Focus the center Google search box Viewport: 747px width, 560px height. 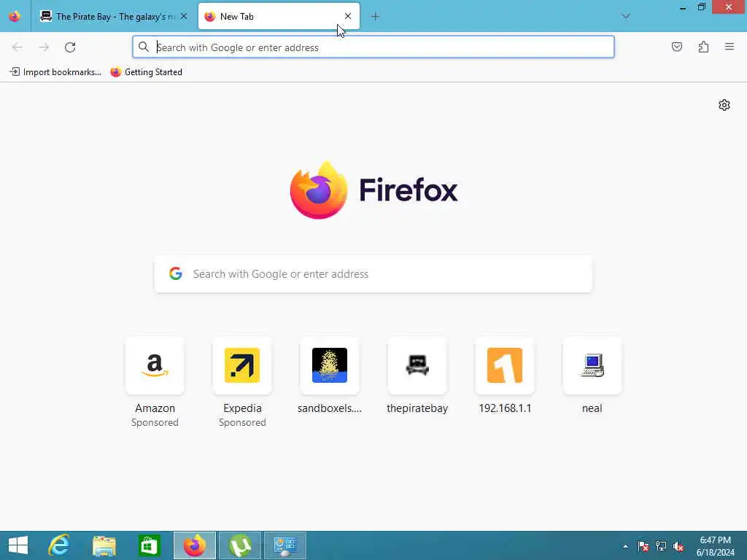373,274
